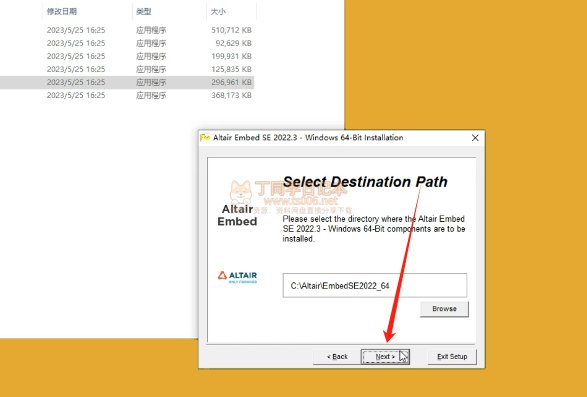Click the installer title bar icon

coord(205,137)
